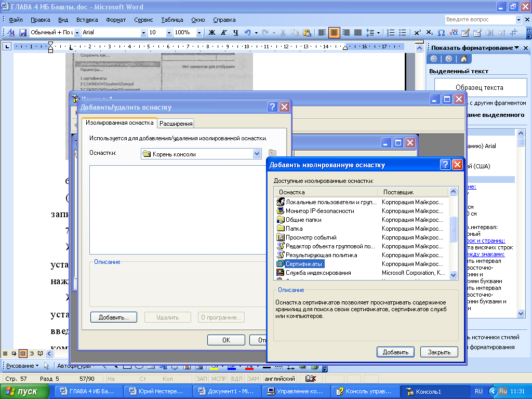Open the 100% zoom dropdown

coord(199,33)
